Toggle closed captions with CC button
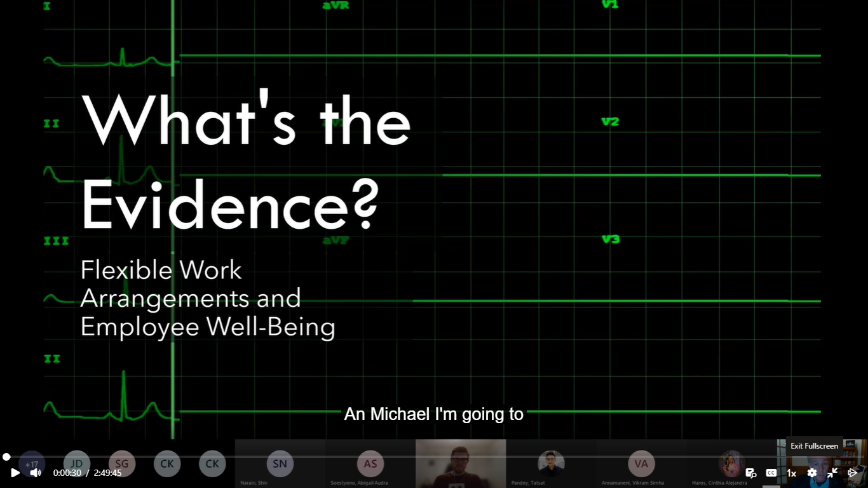Viewport: 868px width, 488px height. [x=771, y=473]
